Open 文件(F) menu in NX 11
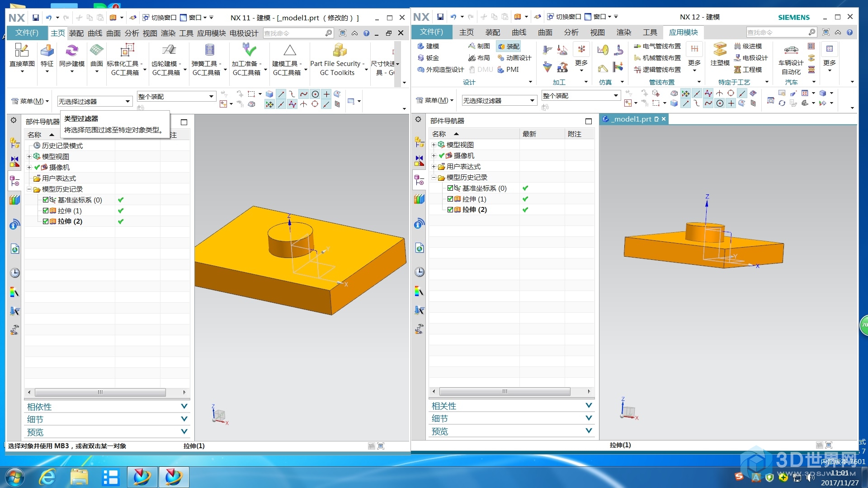868x488 pixels. (x=27, y=33)
